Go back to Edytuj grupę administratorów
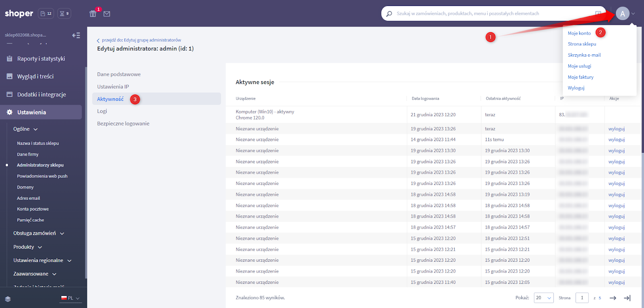Image resolution: width=644 pixels, height=308 pixels. pyautogui.click(x=141, y=40)
